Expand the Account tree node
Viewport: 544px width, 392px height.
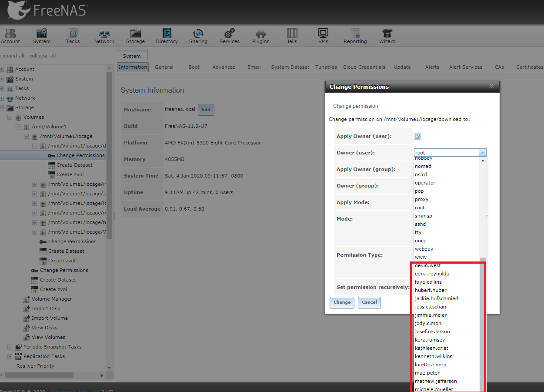pyautogui.click(x=2, y=69)
